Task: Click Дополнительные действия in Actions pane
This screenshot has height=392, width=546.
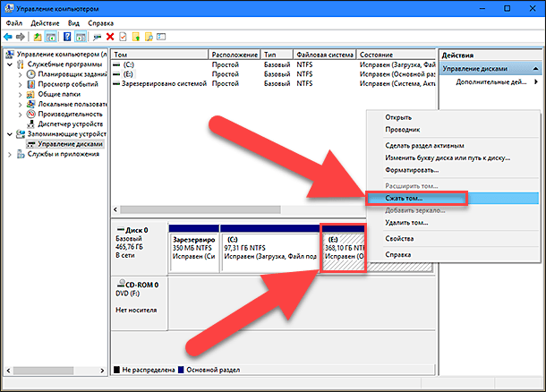Action: [x=491, y=81]
